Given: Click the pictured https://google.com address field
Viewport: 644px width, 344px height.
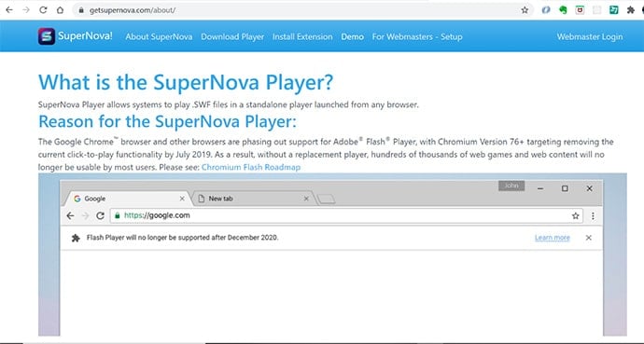Looking at the screenshot, I should point(346,215).
